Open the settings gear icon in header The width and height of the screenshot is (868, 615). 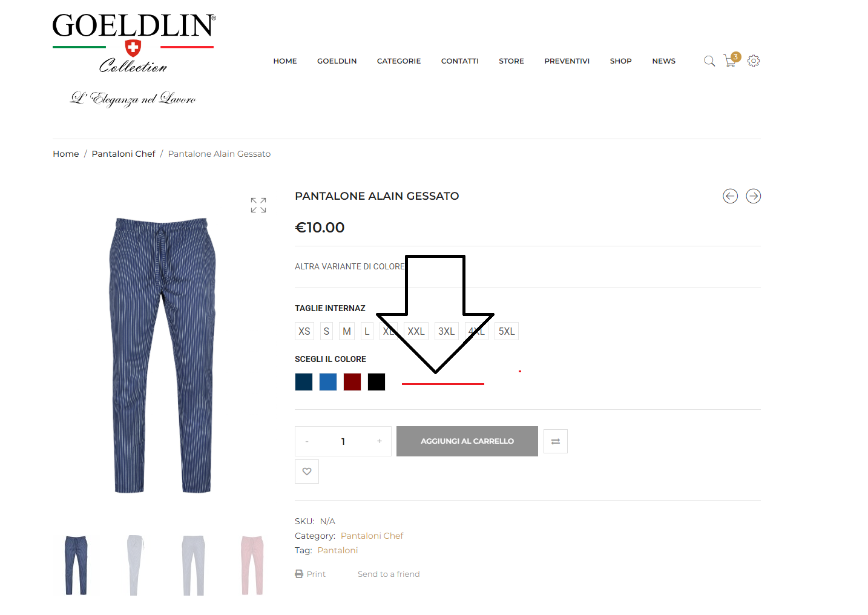point(754,61)
